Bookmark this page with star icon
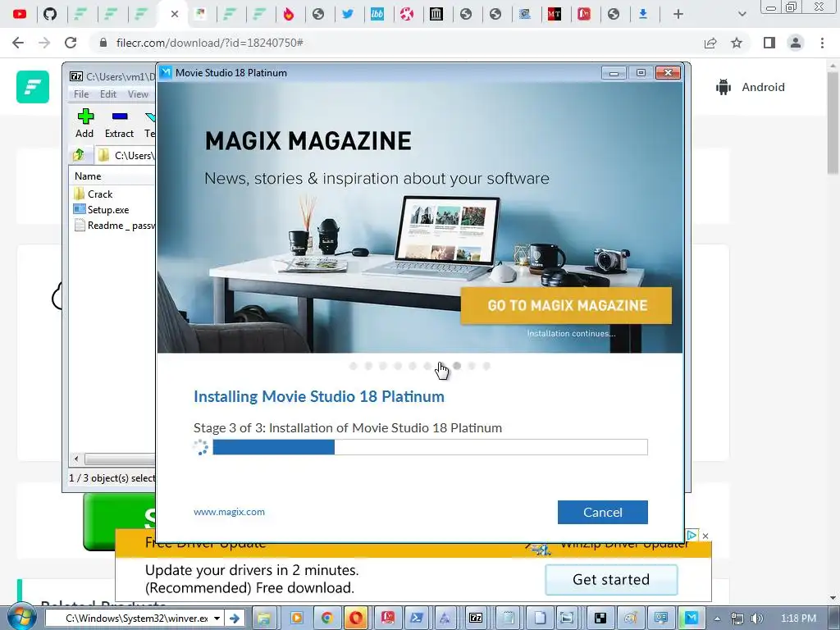This screenshot has width=840, height=630. pyautogui.click(x=737, y=43)
